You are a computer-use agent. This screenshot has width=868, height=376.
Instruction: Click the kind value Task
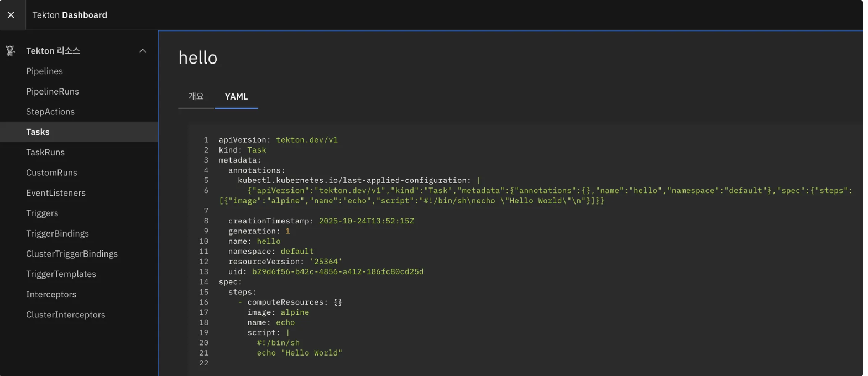(257, 150)
